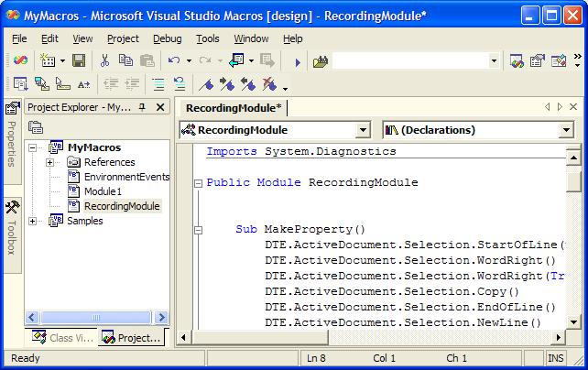The width and height of the screenshot is (588, 370).
Task: Click the Comment Out Selected Lines icon
Action: 158,84
